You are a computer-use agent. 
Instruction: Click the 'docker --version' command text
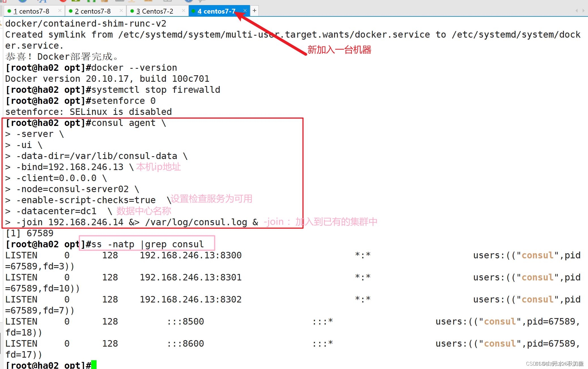[x=134, y=68]
